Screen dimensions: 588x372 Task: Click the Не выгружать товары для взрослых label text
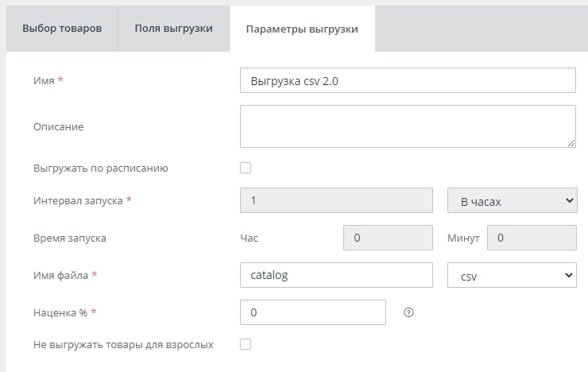point(123,344)
